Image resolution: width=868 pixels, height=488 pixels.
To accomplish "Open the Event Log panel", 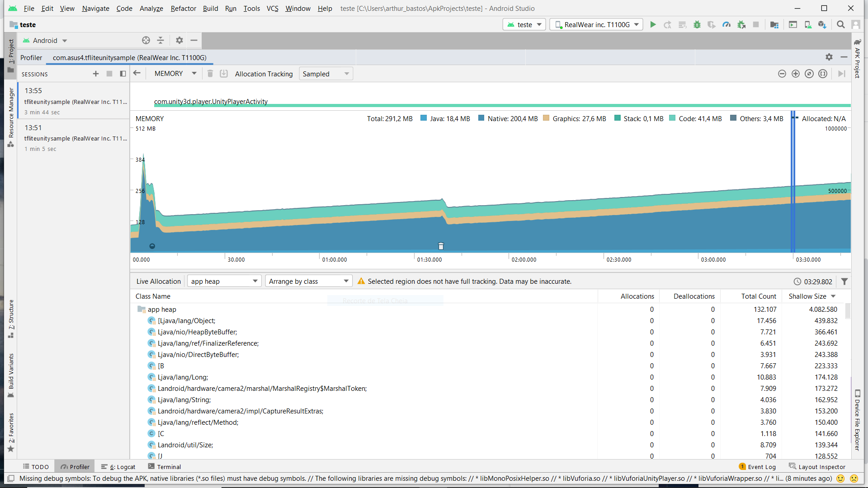I will pyautogui.click(x=758, y=467).
